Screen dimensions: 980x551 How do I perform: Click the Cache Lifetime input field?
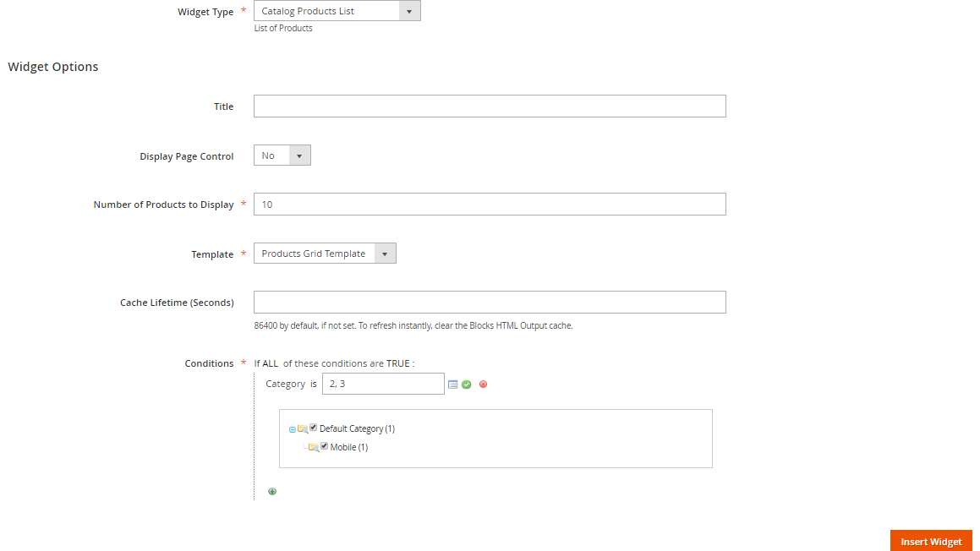click(x=490, y=303)
